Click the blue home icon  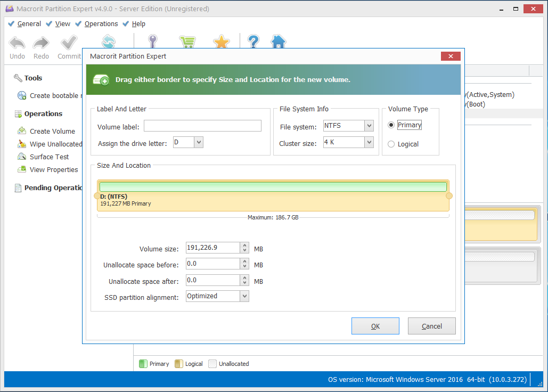pyautogui.click(x=279, y=41)
